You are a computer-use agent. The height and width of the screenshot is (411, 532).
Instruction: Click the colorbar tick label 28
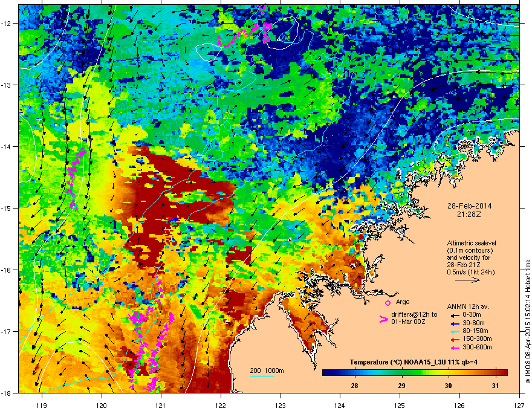(x=354, y=386)
